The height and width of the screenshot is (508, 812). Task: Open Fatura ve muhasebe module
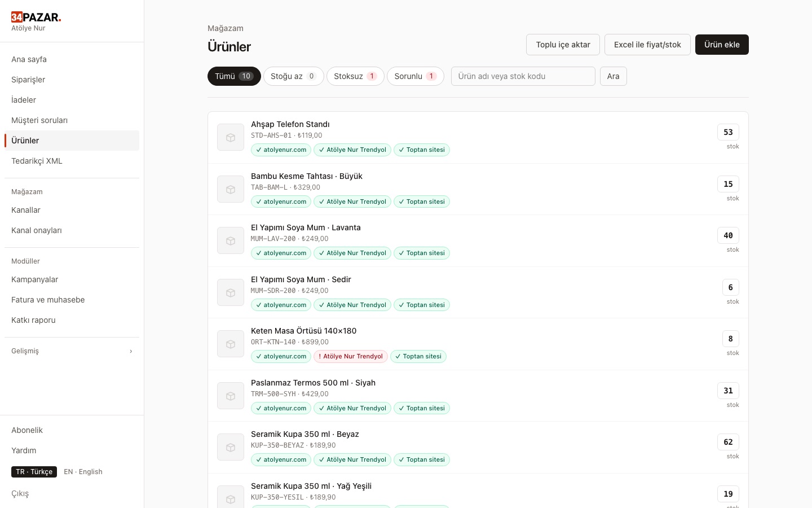point(72,300)
